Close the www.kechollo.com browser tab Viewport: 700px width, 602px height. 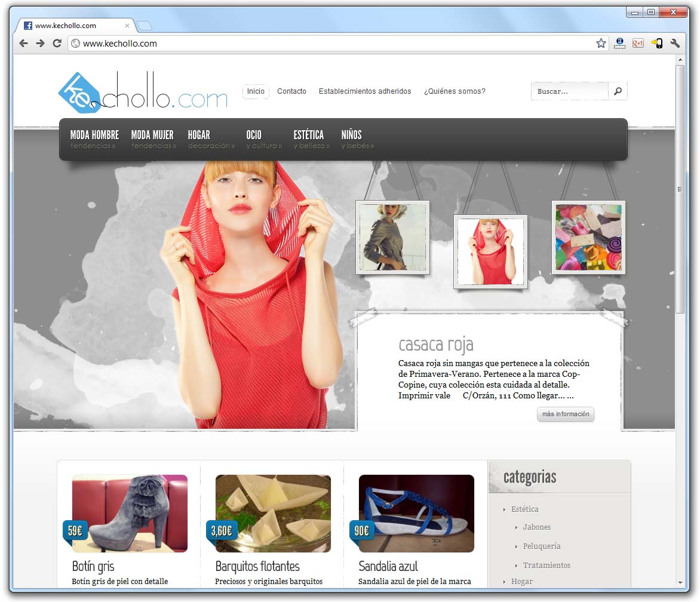pyautogui.click(x=127, y=26)
